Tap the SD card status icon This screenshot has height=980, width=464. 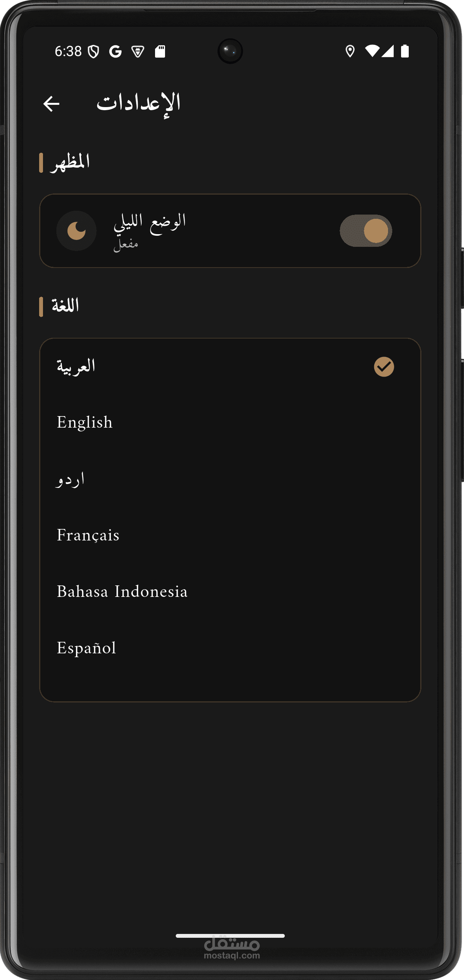pos(160,51)
